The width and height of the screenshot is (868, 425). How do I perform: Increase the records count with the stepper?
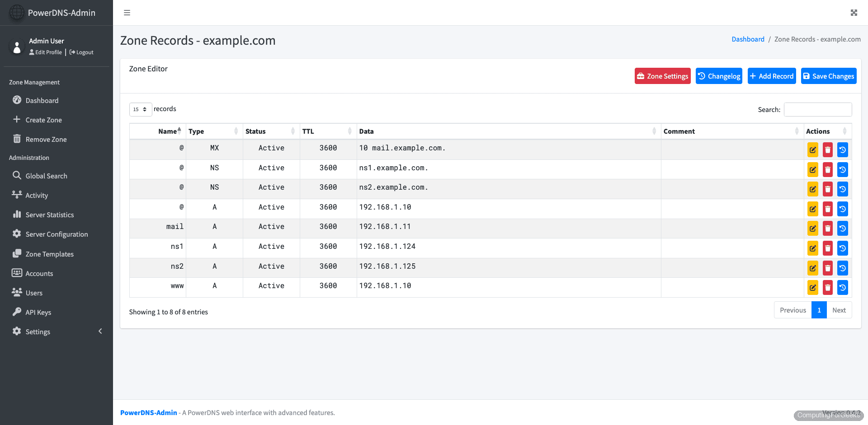point(146,107)
